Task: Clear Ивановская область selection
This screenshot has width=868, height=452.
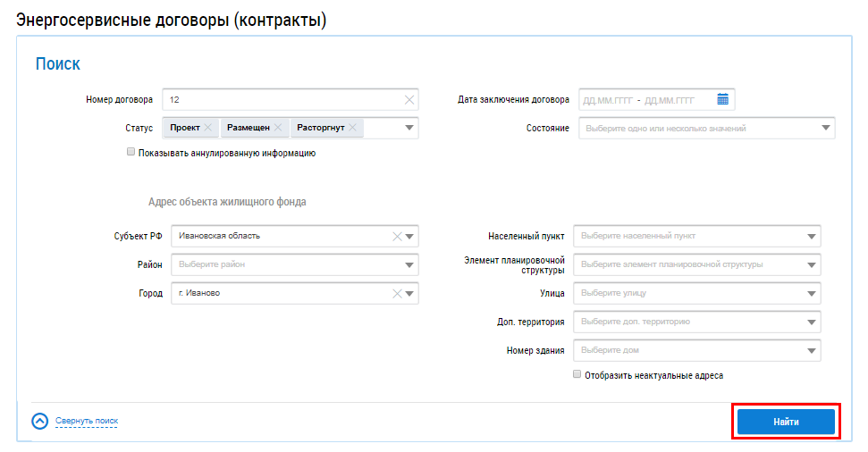Action: (396, 237)
